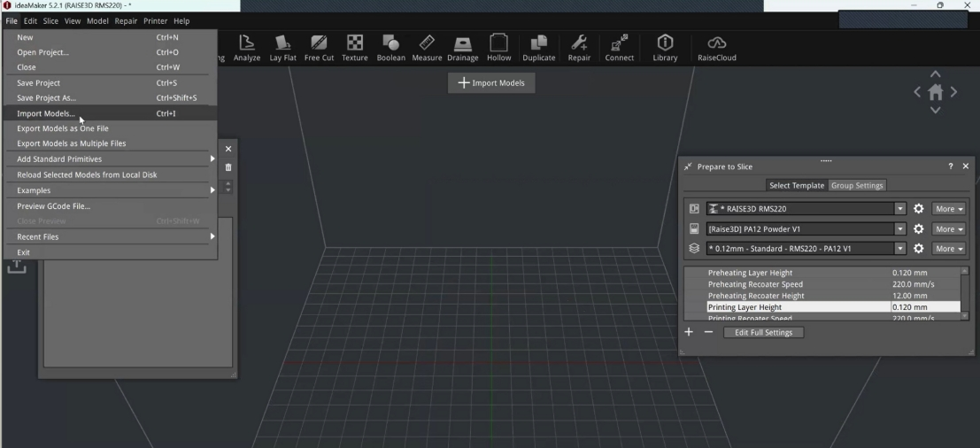Expand Add Standard Primitives submenu

click(111, 158)
